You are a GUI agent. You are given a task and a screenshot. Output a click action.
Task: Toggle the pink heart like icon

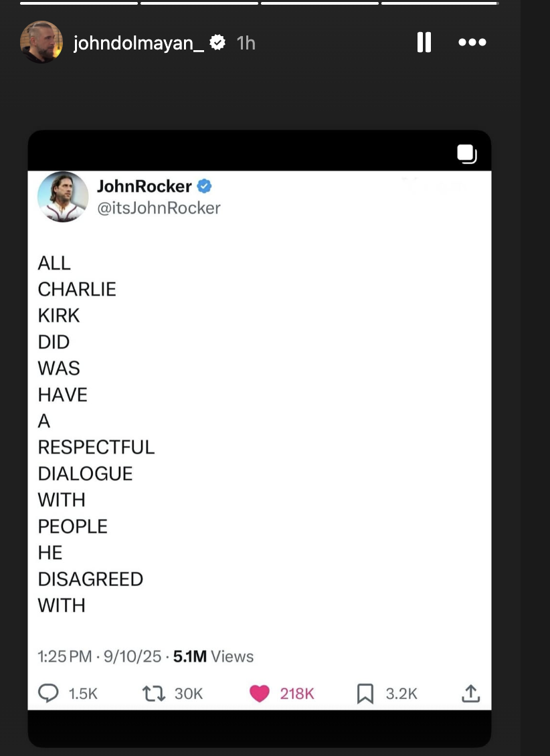(x=260, y=693)
